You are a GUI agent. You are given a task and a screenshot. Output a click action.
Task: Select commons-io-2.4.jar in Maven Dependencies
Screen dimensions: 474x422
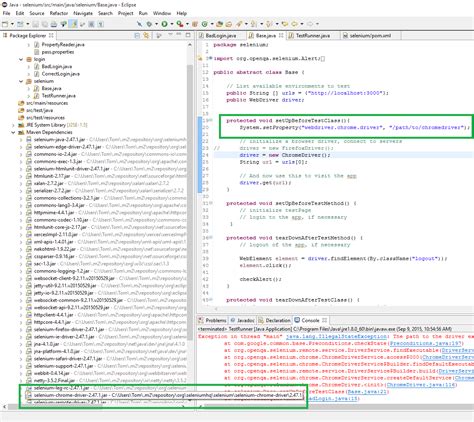coord(55,154)
